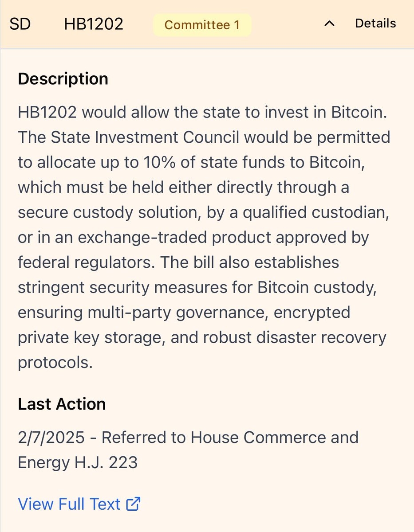
Task: Click the 2/7/2025 date in Last Action
Action: coord(51,438)
